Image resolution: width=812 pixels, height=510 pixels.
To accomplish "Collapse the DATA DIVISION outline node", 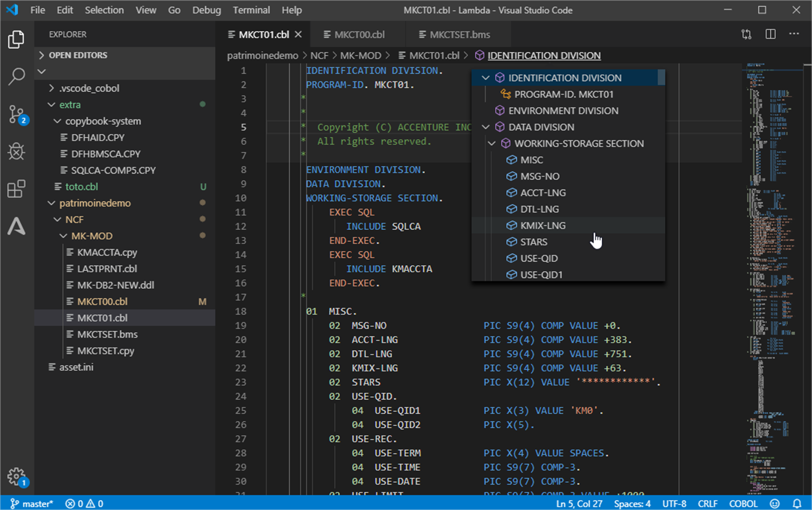I will 486,127.
